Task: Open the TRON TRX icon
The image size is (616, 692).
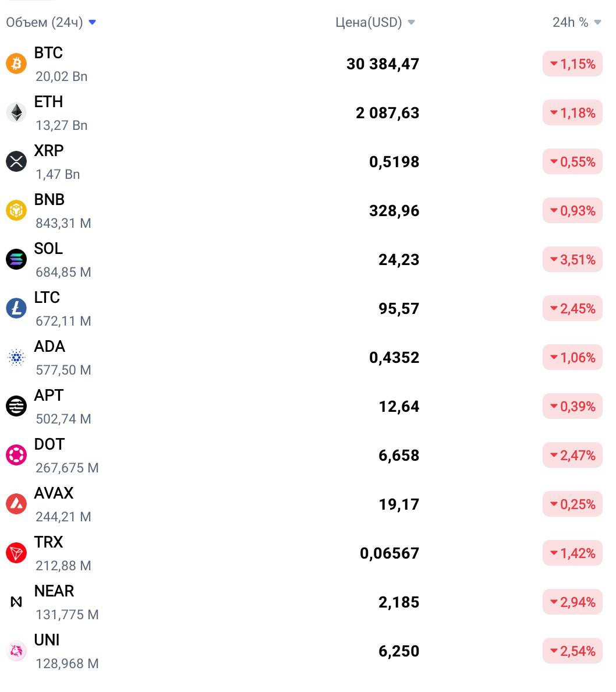Action: point(16,553)
